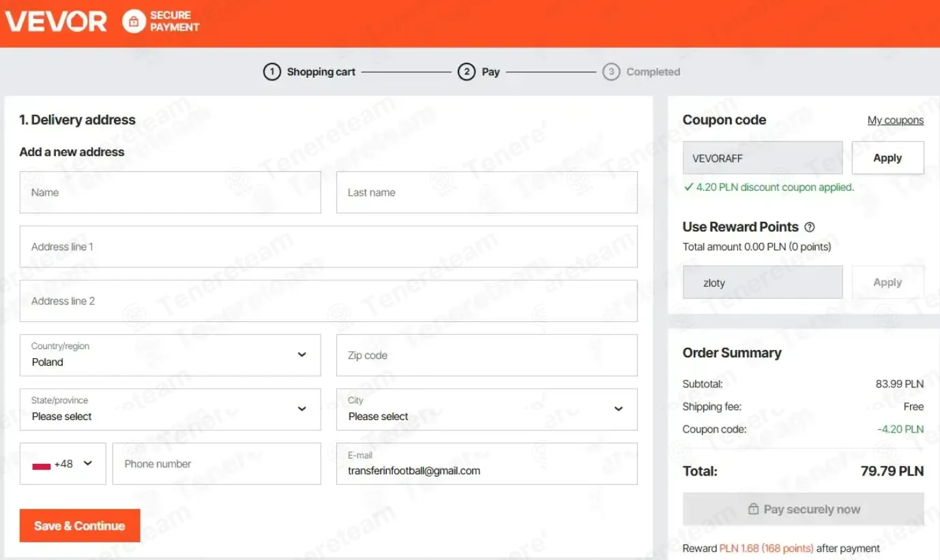
Task: Apply reward points button
Action: (887, 282)
